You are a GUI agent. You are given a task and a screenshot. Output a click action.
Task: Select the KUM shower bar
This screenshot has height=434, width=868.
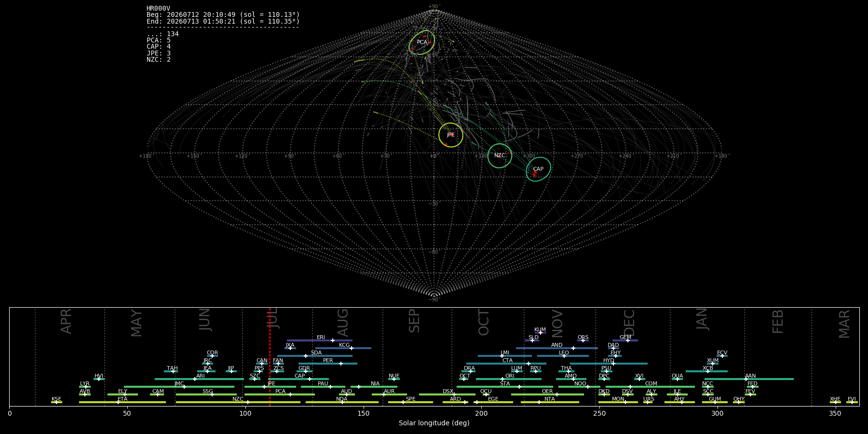540,333
